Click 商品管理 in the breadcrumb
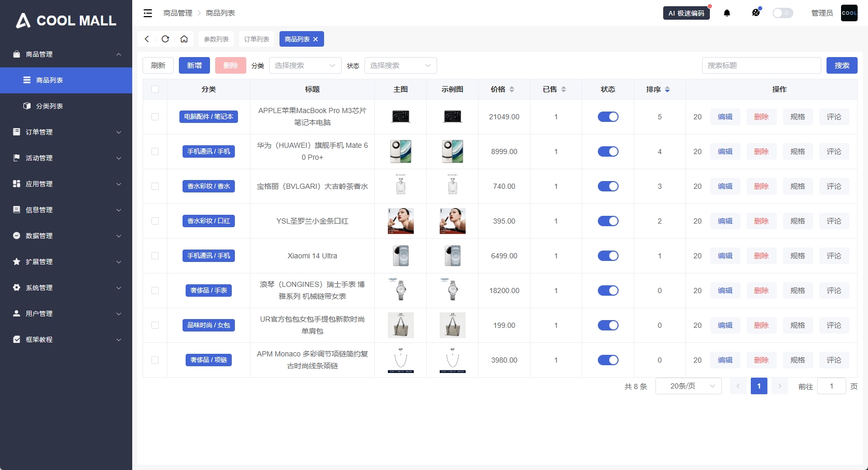This screenshot has width=868, height=470. pyautogui.click(x=178, y=13)
